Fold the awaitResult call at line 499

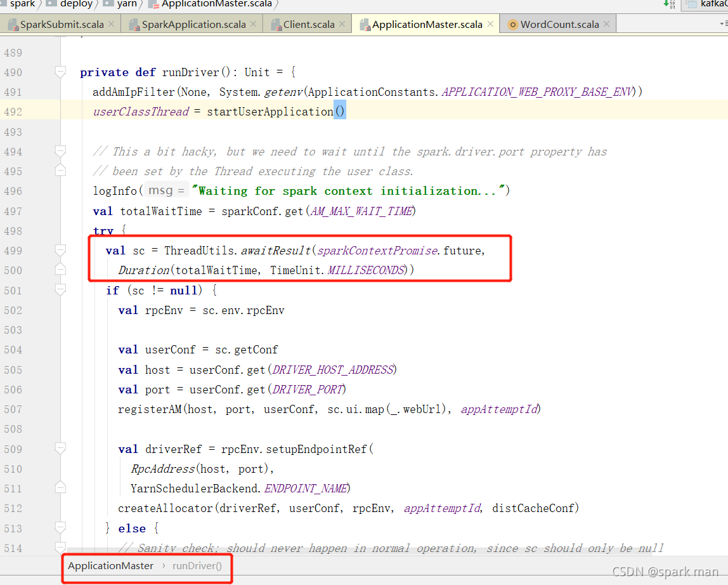(x=60, y=250)
